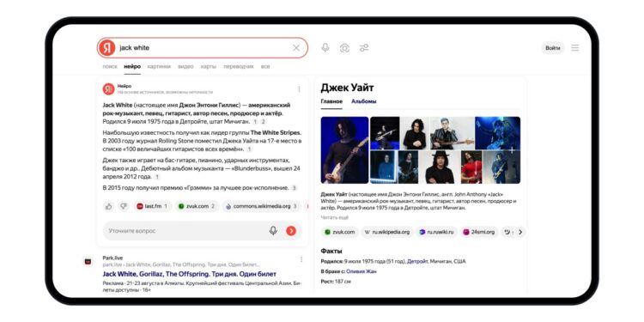Click microphone in Уточните вопрос field
The height and width of the screenshot is (322, 644).
(x=273, y=231)
